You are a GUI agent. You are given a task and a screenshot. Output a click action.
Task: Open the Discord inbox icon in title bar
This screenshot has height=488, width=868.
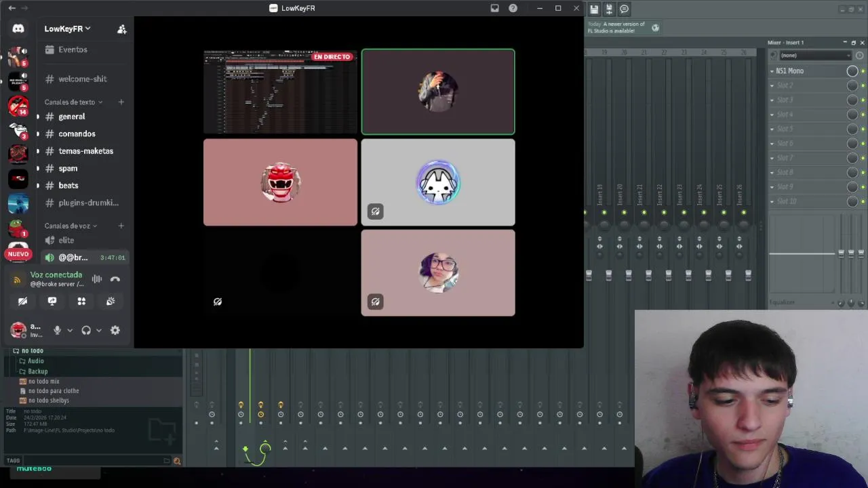[495, 8]
